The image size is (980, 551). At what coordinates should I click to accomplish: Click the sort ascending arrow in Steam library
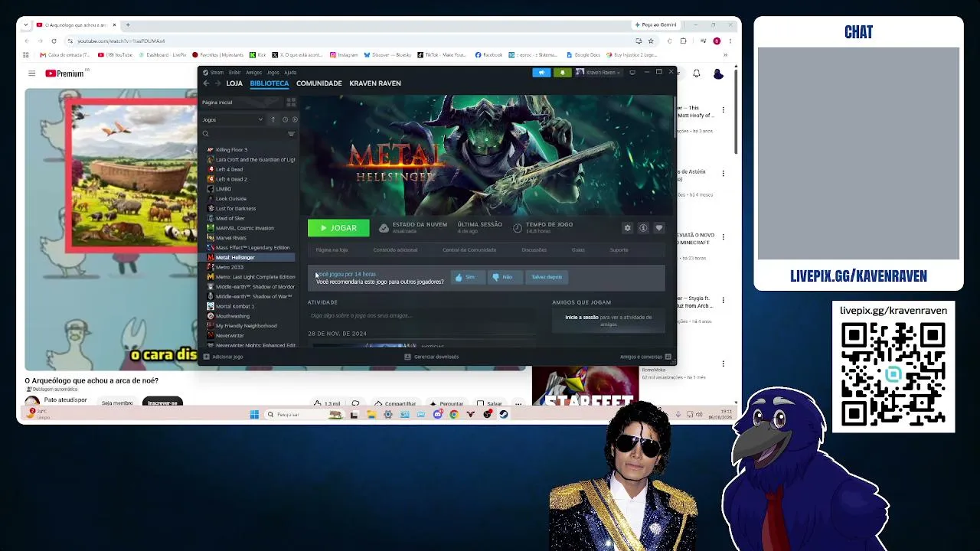273,119
